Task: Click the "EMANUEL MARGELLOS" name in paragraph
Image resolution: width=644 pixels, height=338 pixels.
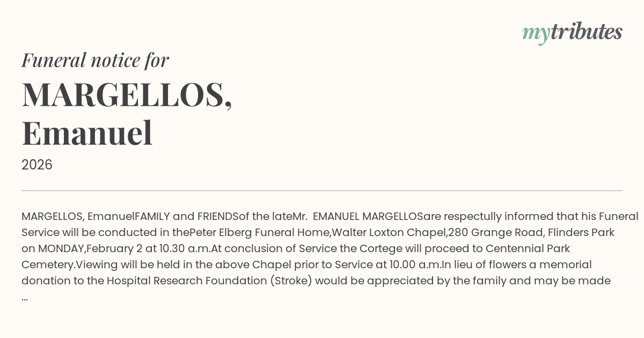Action: 368,217
